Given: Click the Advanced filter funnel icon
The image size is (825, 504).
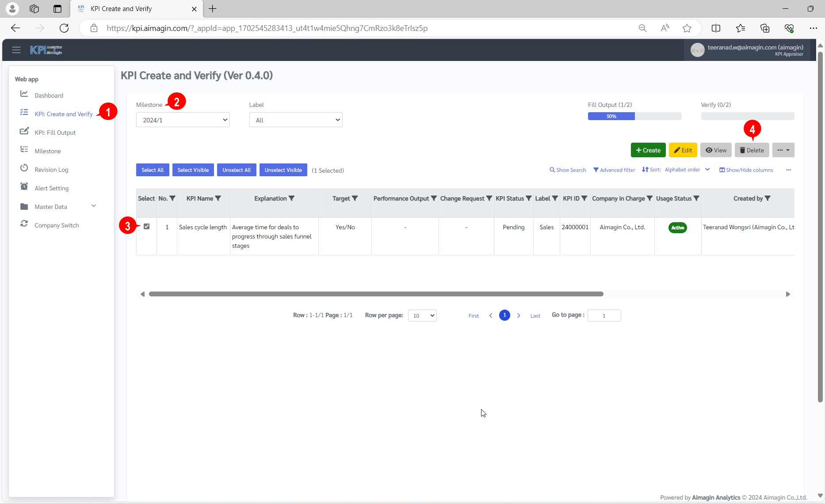Looking at the screenshot, I should (x=596, y=170).
